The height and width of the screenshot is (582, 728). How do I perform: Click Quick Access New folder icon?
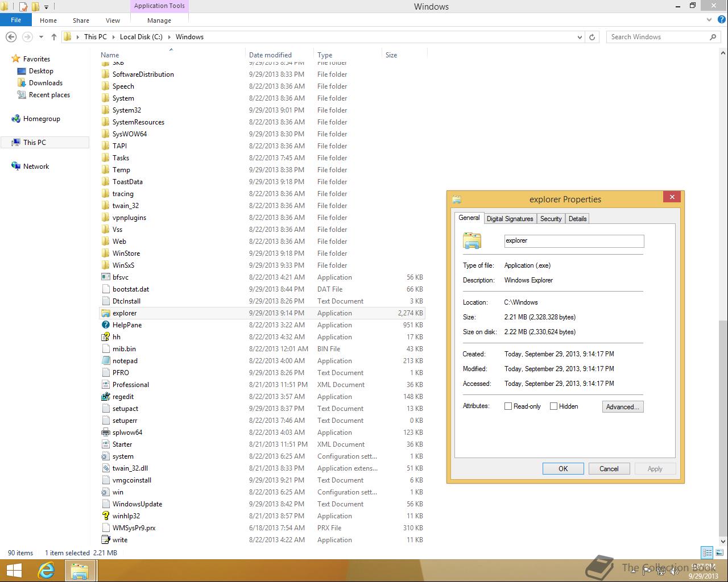[x=35, y=7]
